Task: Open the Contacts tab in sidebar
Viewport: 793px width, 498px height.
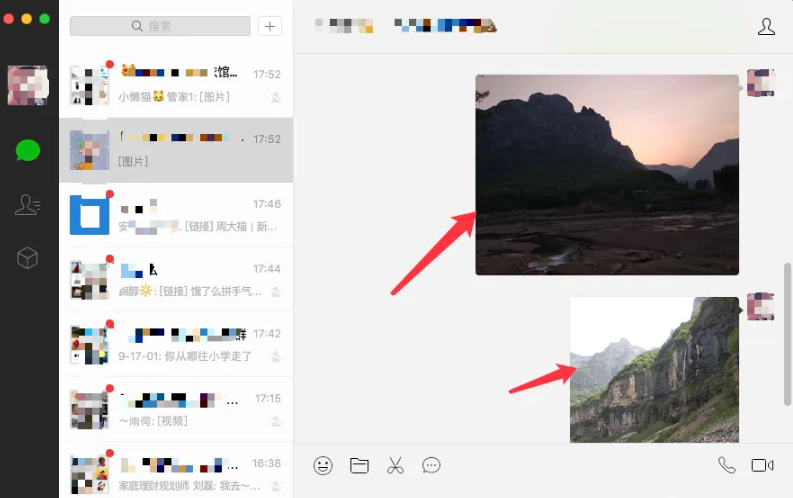Action: 28,205
